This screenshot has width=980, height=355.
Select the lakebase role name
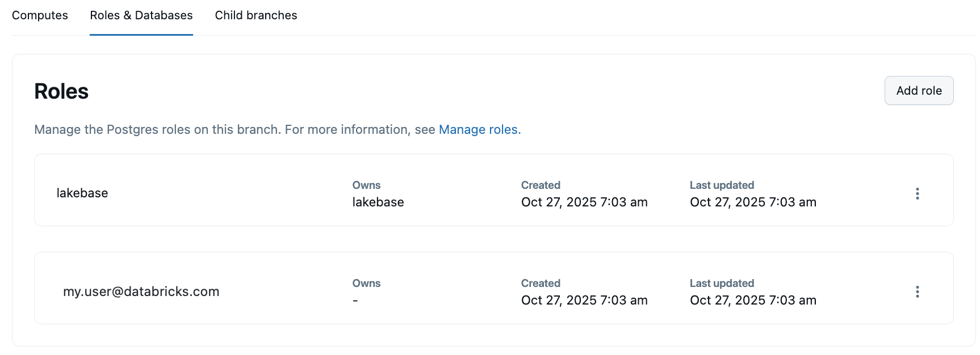[x=82, y=193]
